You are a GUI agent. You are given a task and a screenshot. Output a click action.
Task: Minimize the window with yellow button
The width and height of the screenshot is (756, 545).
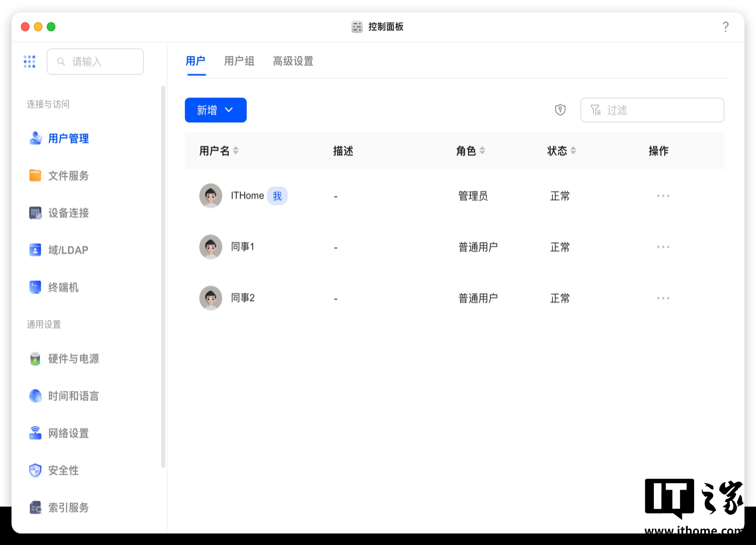click(38, 27)
